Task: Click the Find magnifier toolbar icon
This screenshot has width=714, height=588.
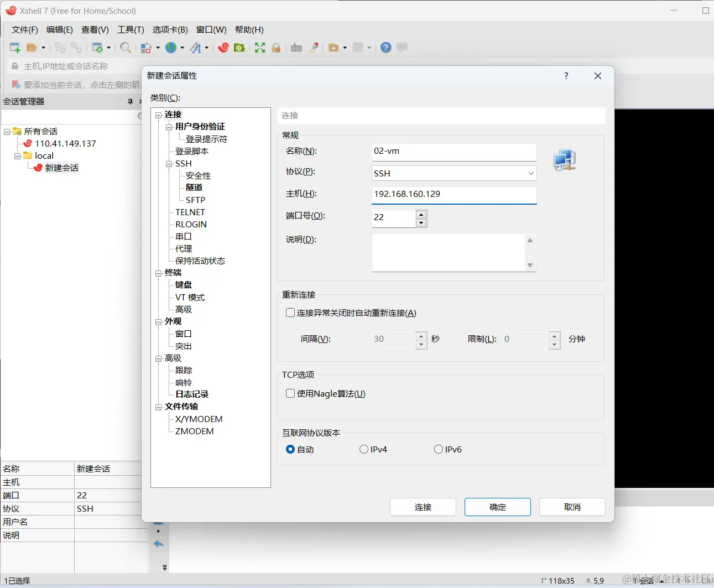Action: pyautogui.click(x=126, y=48)
